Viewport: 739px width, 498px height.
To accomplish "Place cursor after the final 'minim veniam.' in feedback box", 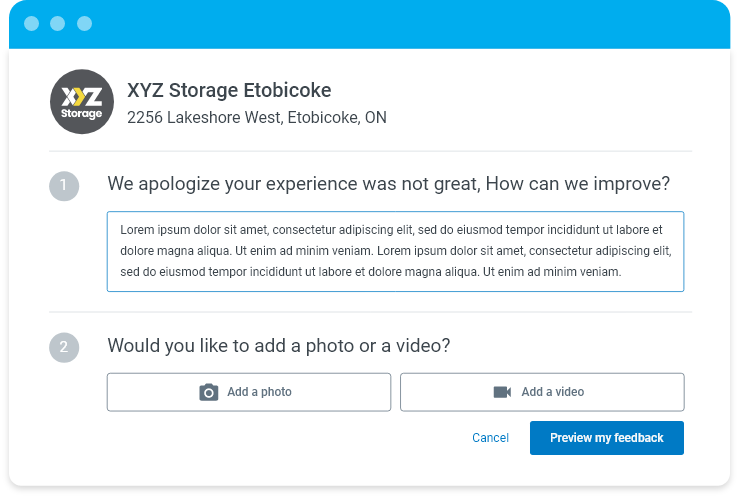I will tap(623, 272).
